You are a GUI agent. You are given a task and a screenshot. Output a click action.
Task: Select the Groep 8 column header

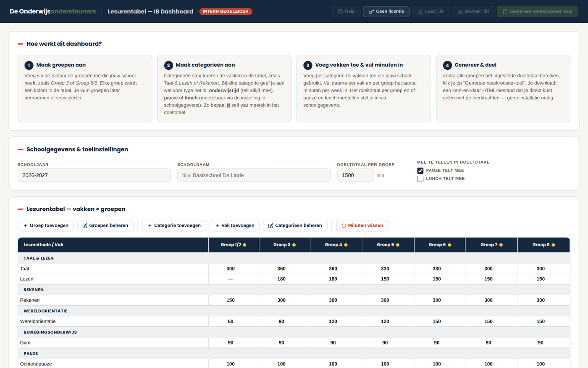pos(543,245)
